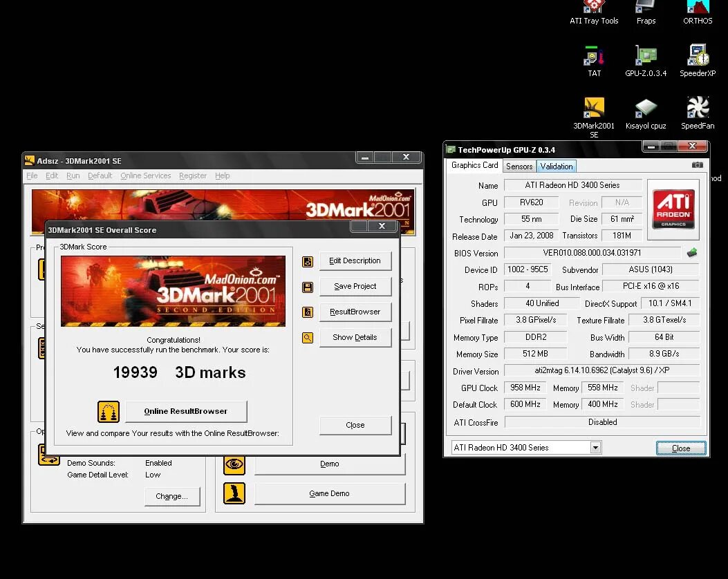Click the Bus Interface value PCI-E x16 @ x16
The image size is (728, 579).
(x=651, y=286)
